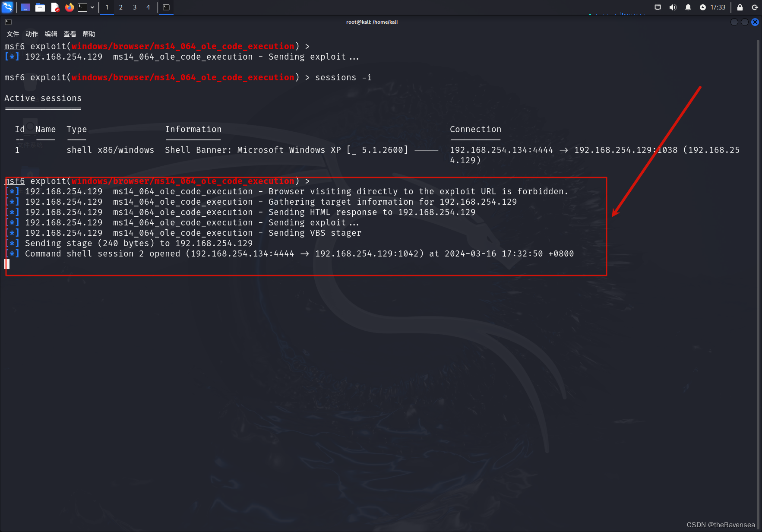Launch Firefox from the top panel

69,7
